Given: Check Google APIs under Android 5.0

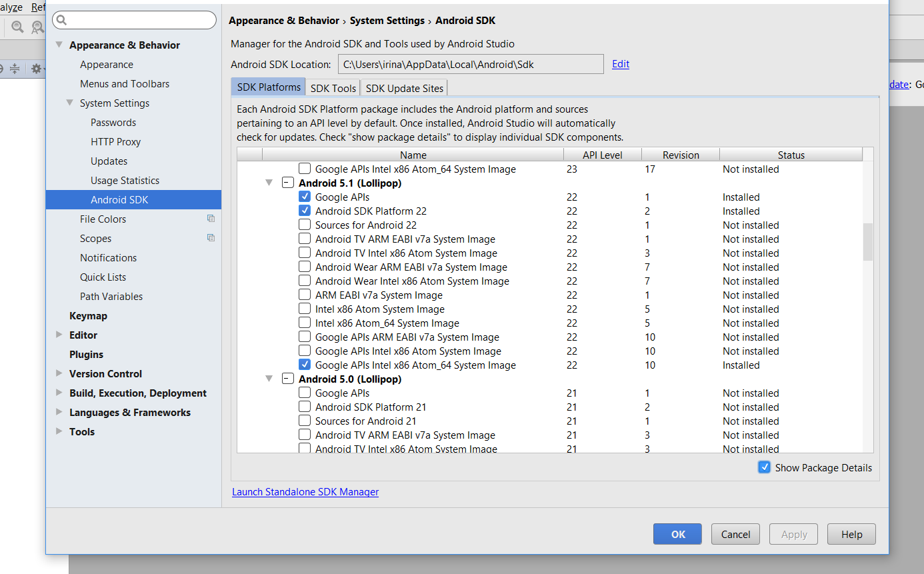Looking at the screenshot, I should [305, 393].
